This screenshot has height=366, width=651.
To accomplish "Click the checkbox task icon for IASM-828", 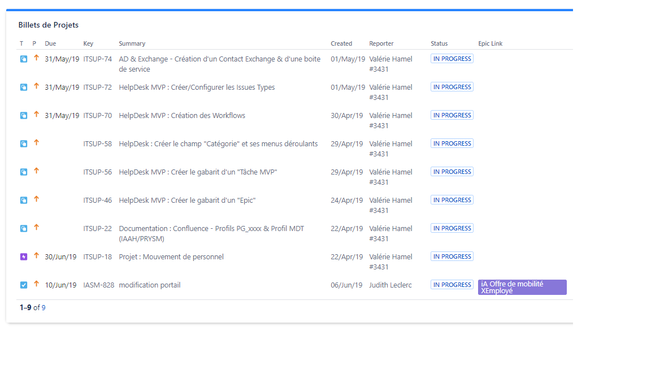I will pyautogui.click(x=24, y=285).
